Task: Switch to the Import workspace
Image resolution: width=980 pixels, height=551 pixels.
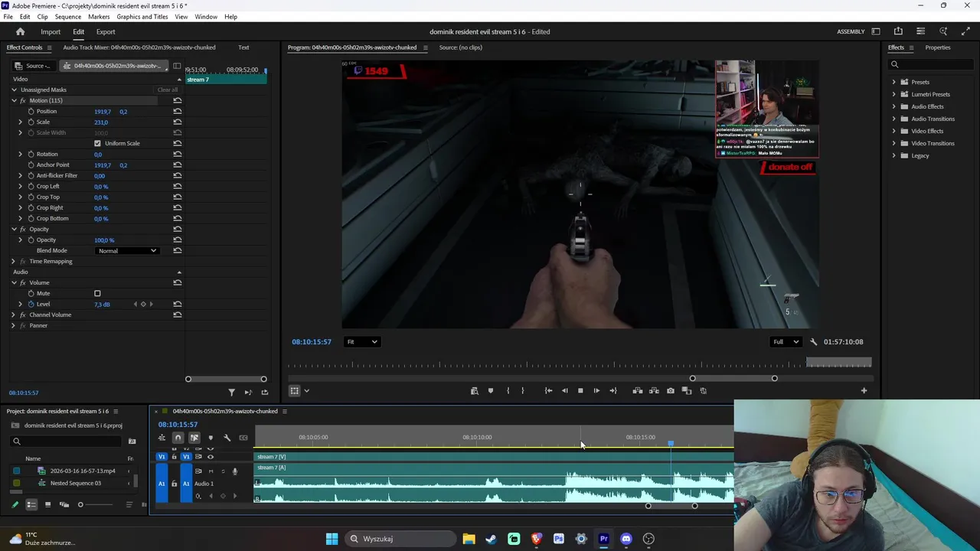Action: [51, 32]
